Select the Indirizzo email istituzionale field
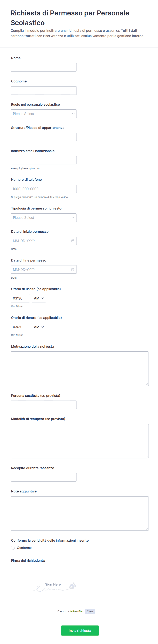The width and height of the screenshot is (158, 644). point(44,160)
